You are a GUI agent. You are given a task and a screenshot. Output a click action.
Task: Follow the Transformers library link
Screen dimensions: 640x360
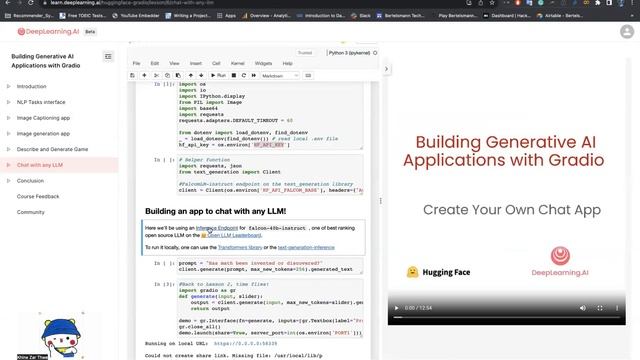240,248
